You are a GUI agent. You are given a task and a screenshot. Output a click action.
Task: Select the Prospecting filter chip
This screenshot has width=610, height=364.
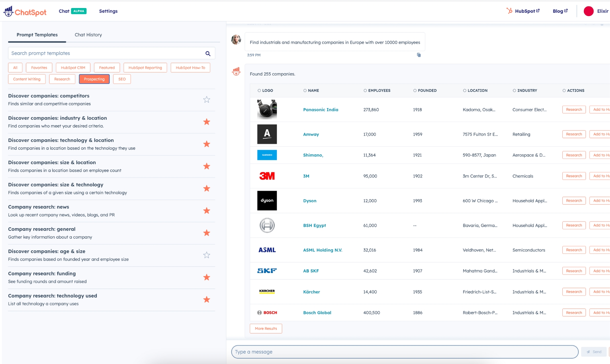pos(94,79)
